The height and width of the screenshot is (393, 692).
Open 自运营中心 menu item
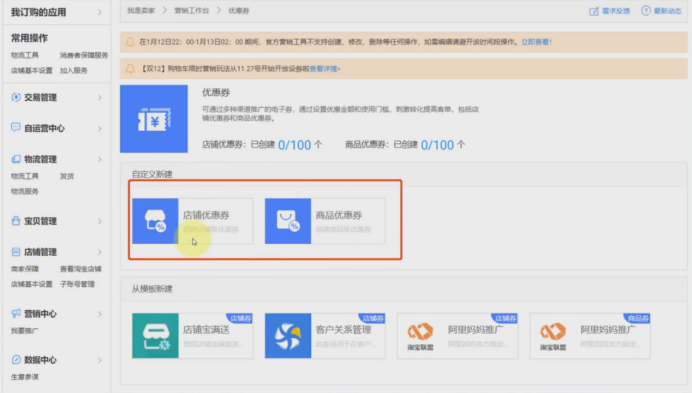[x=44, y=128]
